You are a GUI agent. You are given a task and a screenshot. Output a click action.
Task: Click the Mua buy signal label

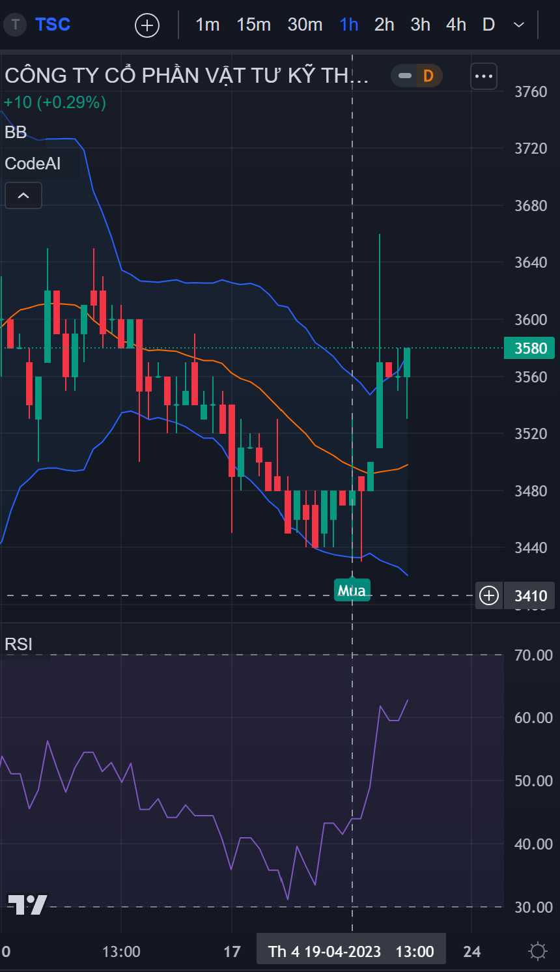[352, 590]
